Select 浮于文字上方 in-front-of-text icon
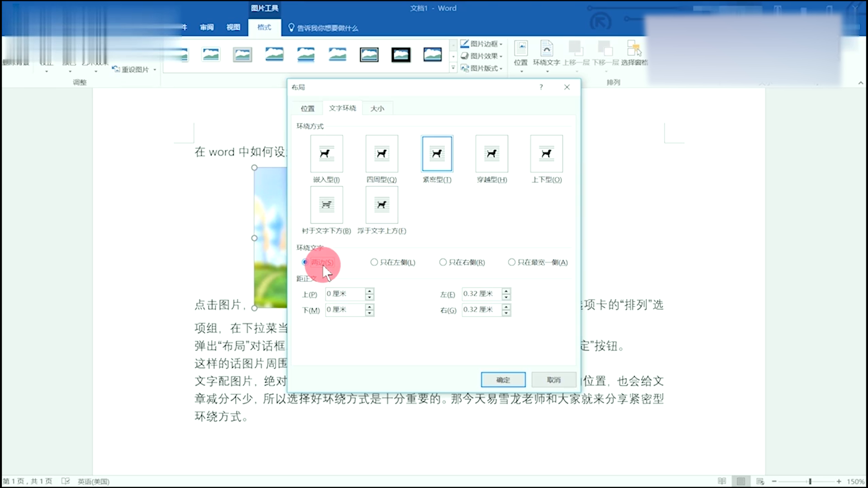Screen dimensions: 868x488 382,205
